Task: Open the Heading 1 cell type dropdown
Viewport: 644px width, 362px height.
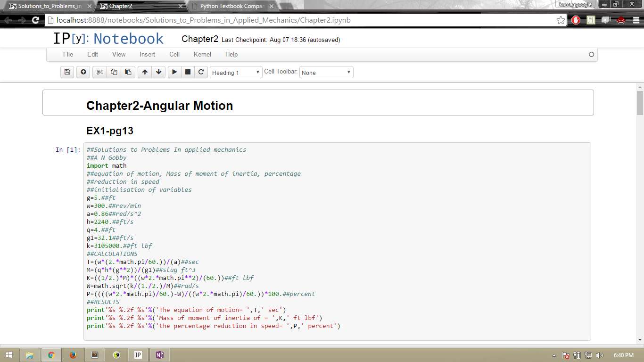Action: click(x=236, y=73)
